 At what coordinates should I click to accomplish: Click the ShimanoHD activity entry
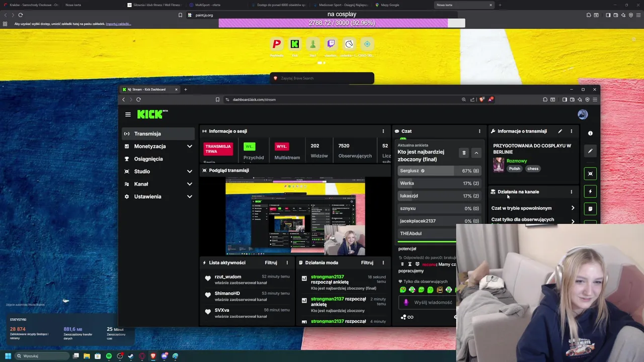pos(247,296)
